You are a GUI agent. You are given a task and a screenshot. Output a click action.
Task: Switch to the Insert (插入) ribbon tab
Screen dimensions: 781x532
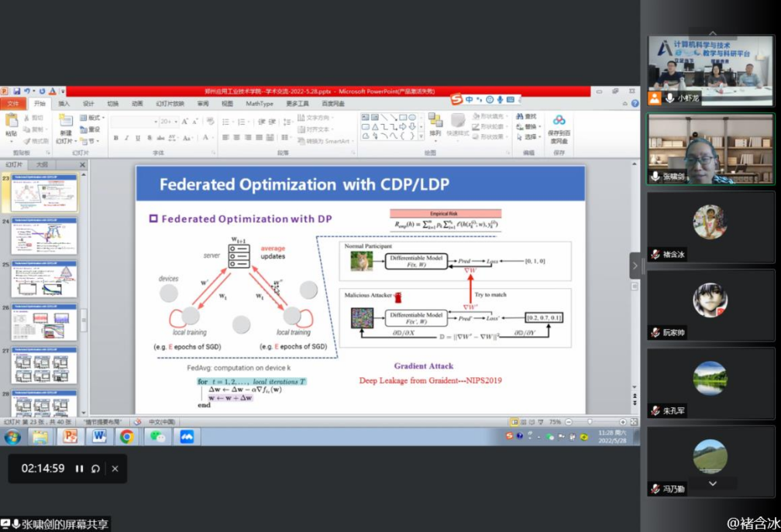[64, 104]
